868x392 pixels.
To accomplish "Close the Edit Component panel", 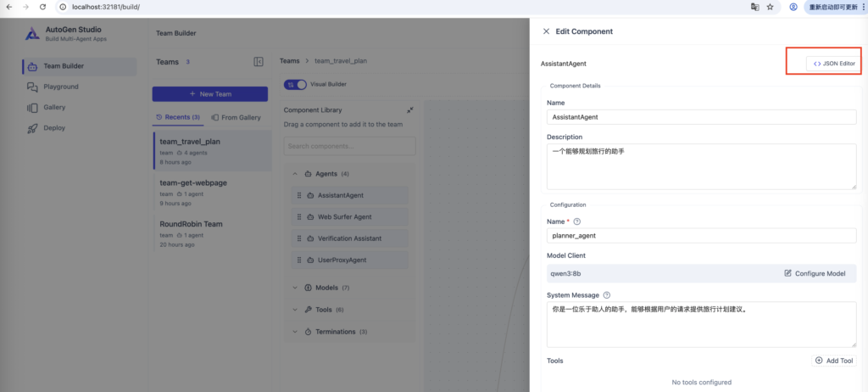I will click(x=546, y=31).
